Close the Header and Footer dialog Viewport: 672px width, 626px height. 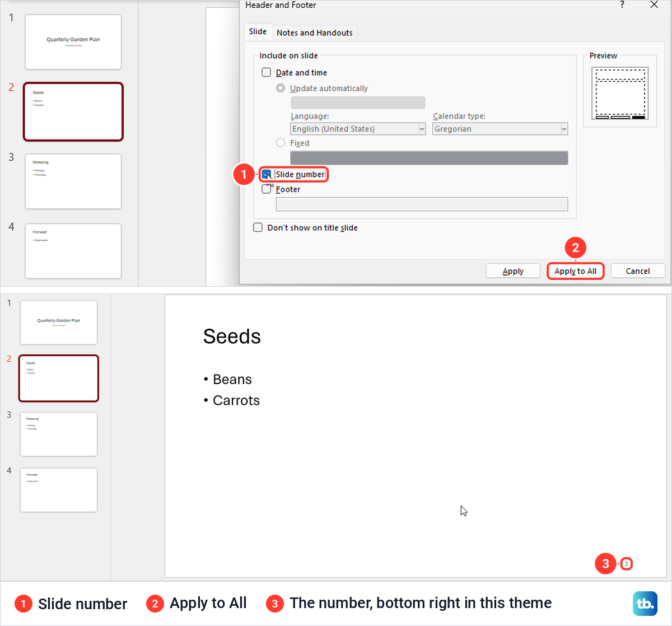click(654, 4)
